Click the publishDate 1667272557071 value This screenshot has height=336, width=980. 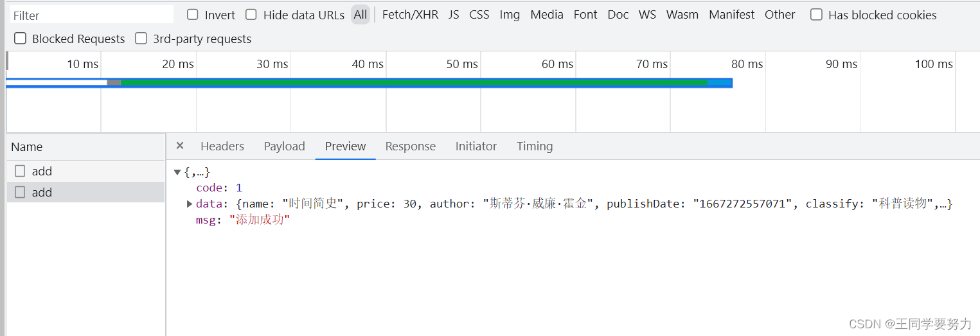point(743,204)
